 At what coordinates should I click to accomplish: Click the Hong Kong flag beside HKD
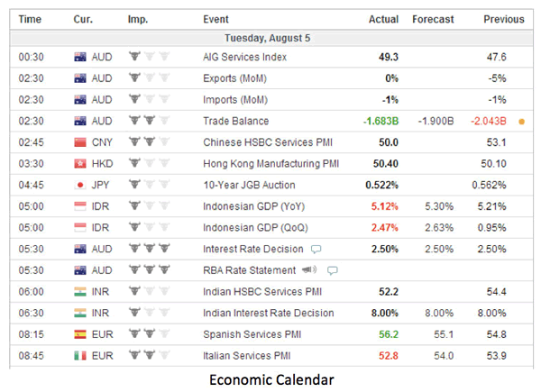point(80,164)
